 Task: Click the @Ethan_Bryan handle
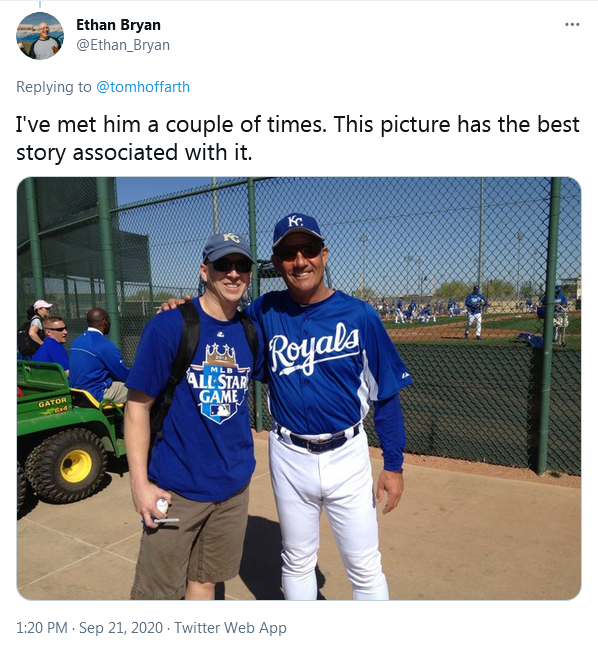pos(123,45)
